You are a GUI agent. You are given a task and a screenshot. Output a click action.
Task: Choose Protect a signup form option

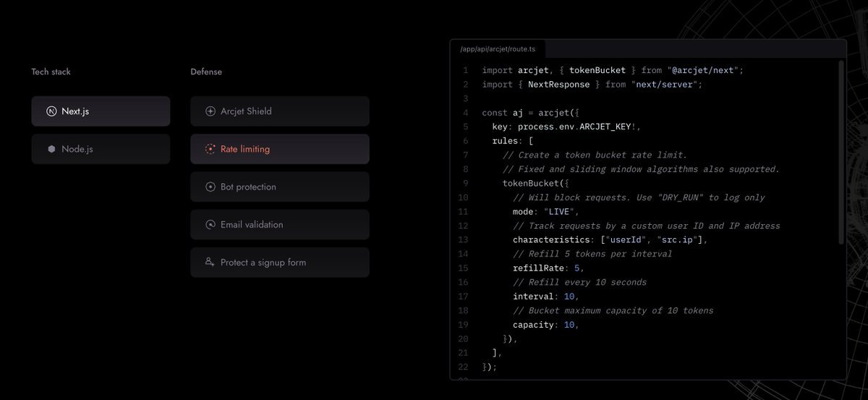click(x=280, y=263)
